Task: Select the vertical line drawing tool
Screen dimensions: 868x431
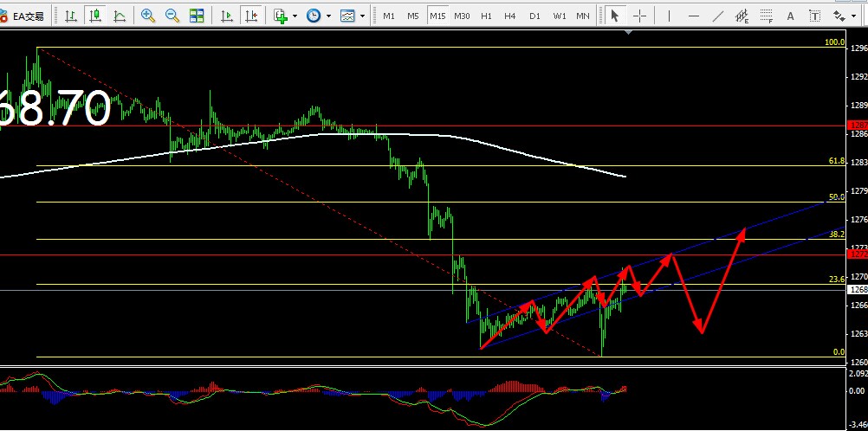Action: click(x=670, y=16)
